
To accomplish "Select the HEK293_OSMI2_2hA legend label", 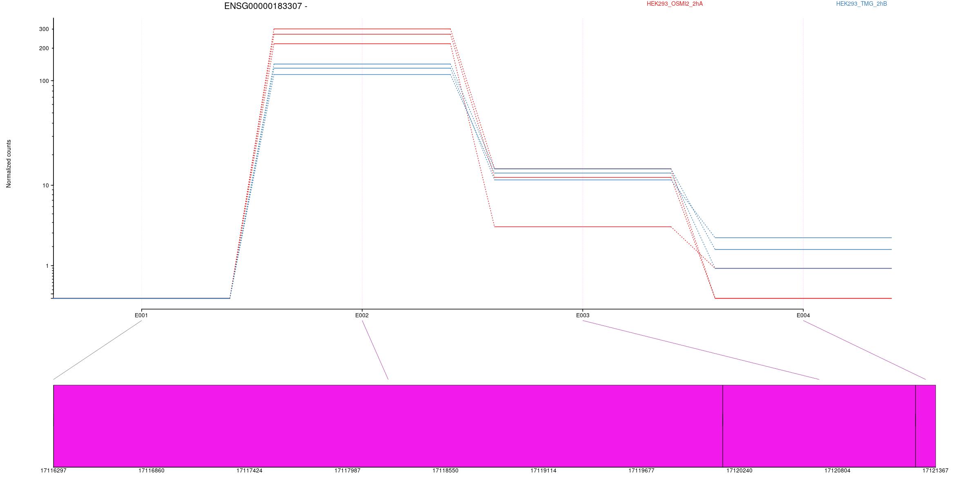I will click(x=675, y=4).
